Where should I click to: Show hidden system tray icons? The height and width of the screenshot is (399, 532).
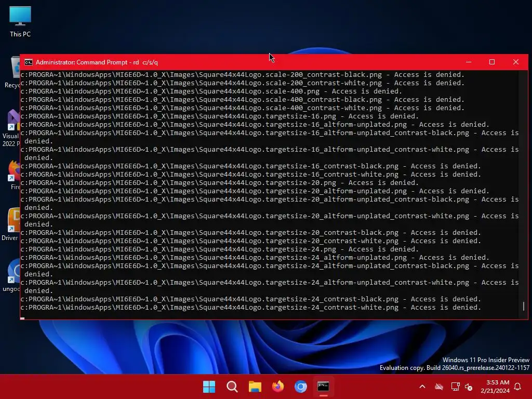click(x=422, y=387)
